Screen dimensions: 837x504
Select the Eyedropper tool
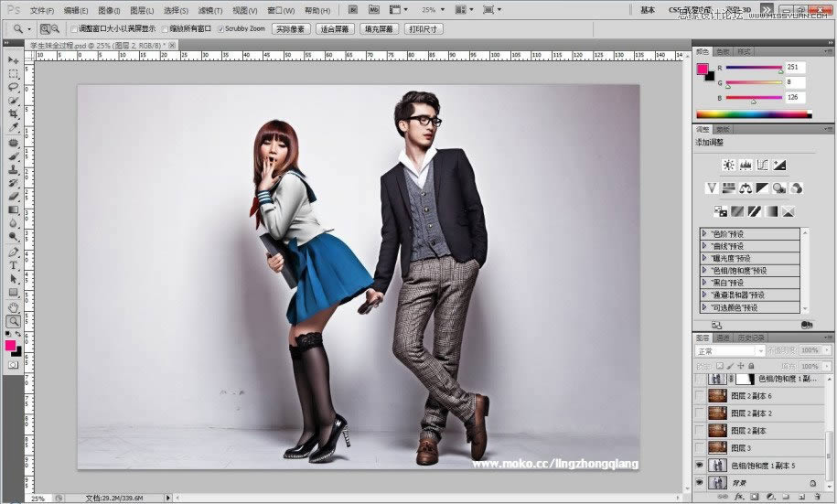point(14,128)
